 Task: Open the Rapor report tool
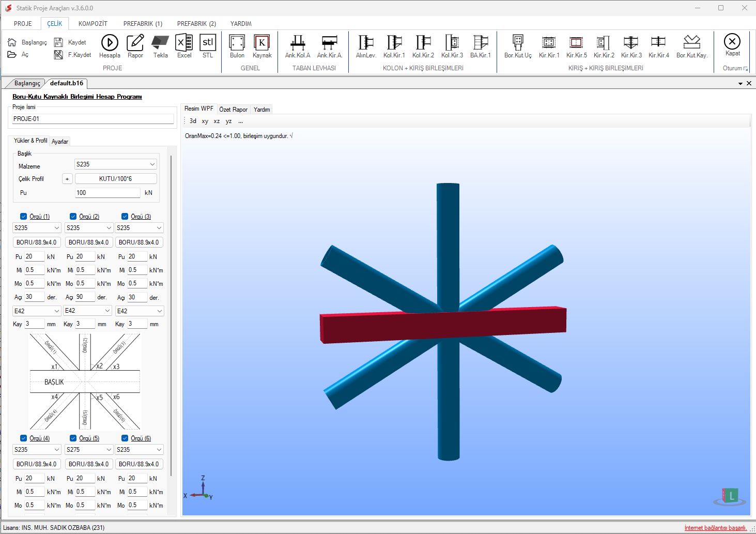pos(135,47)
